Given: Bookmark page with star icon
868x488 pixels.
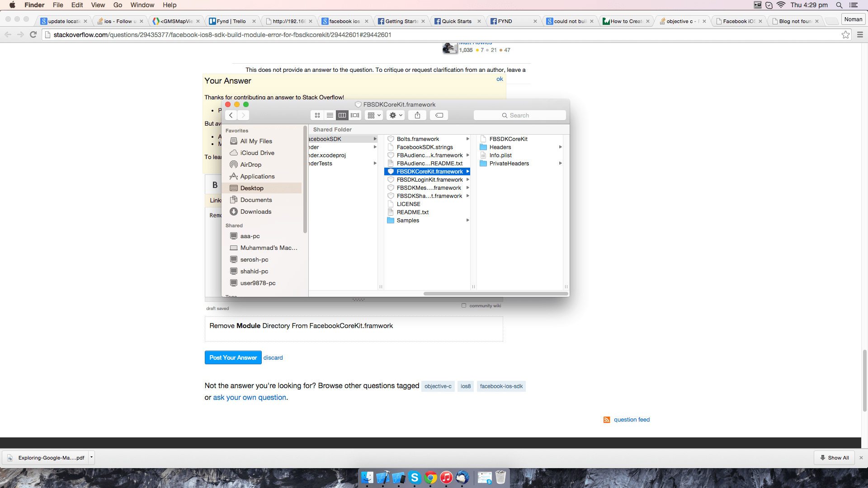Looking at the screenshot, I should pos(845,35).
